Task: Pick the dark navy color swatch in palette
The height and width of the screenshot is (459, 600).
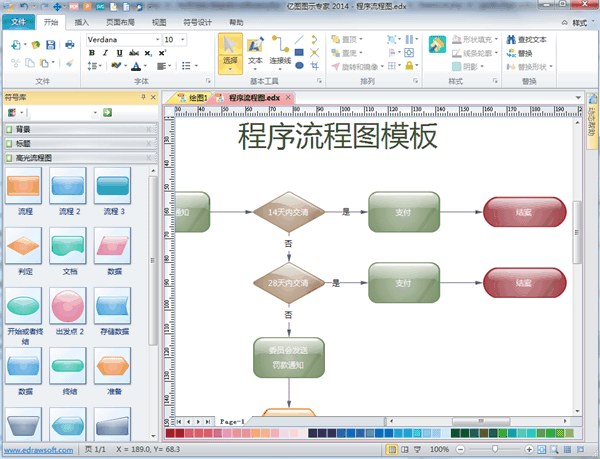Action: tap(313, 433)
